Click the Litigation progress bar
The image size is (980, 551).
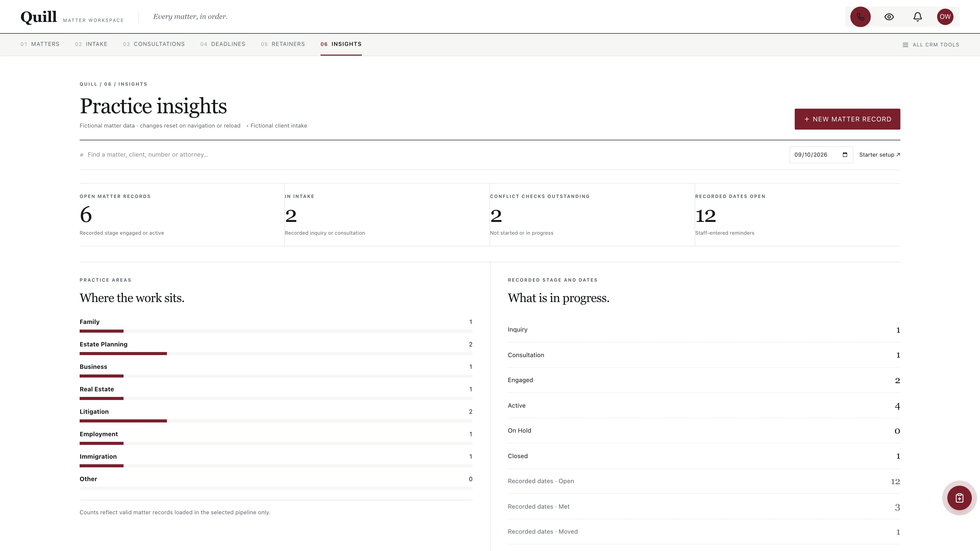(276, 421)
